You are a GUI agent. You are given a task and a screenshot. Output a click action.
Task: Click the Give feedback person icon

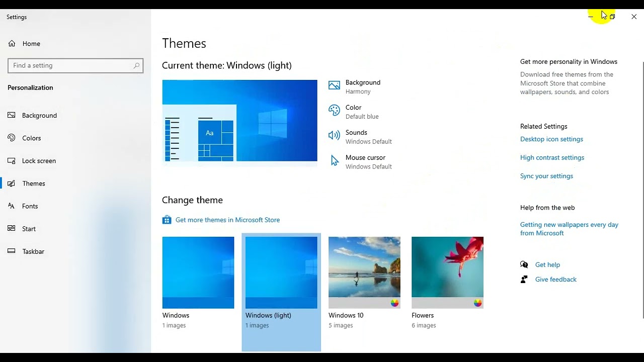(524, 279)
